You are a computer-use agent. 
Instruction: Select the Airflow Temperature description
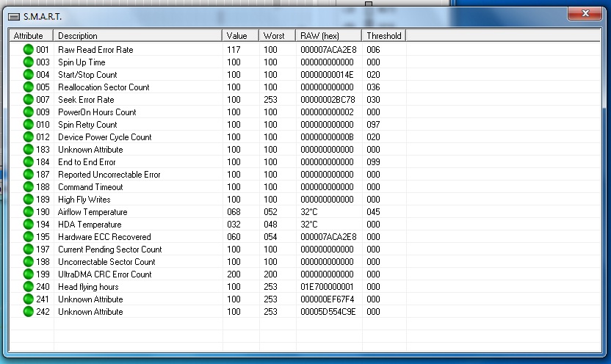click(93, 212)
